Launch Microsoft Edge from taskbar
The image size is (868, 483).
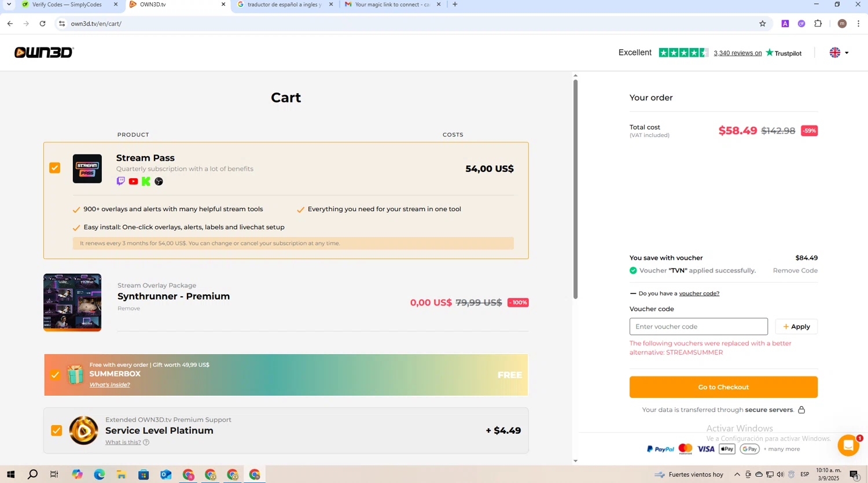(100, 474)
